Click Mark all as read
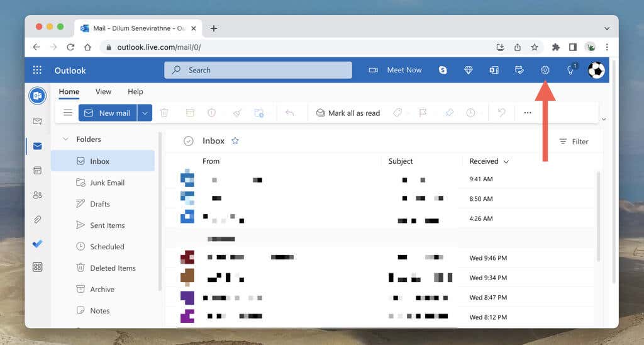644x345 pixels. click(x=348, y=113)
